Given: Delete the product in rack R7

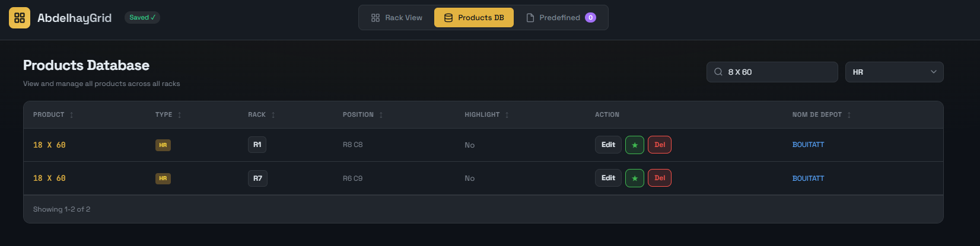Looking at the screenshot, I should coord(660,178).
